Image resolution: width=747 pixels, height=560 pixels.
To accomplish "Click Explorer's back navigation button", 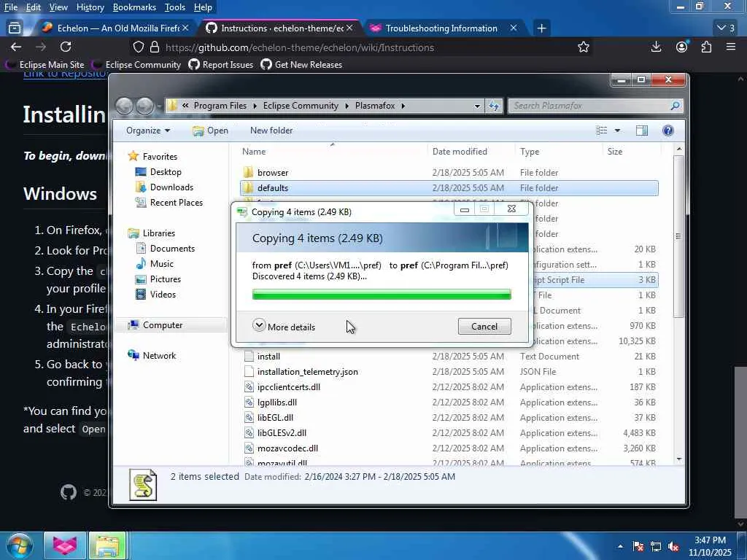I will click(124, 106).
